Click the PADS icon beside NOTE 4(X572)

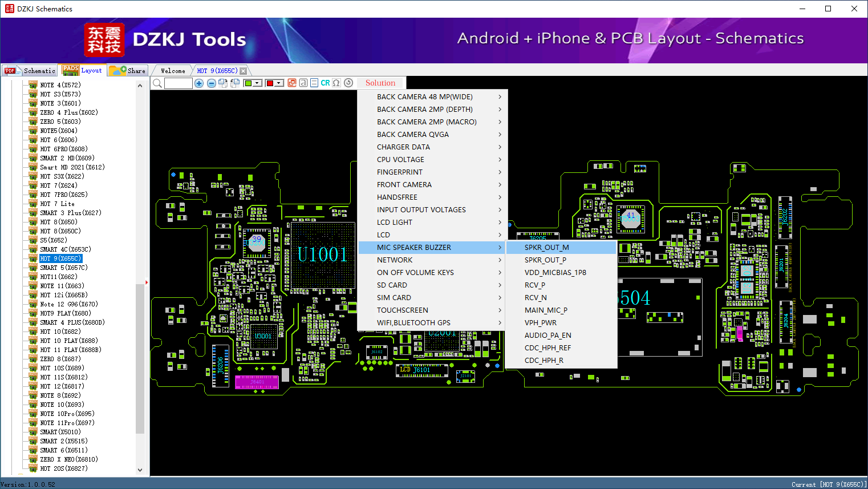[33, 85]
